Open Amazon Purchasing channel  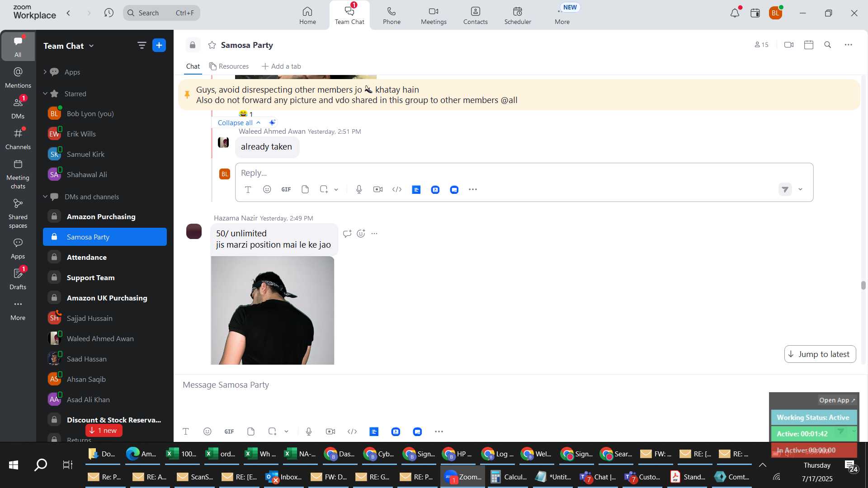(x=105, y=217)
